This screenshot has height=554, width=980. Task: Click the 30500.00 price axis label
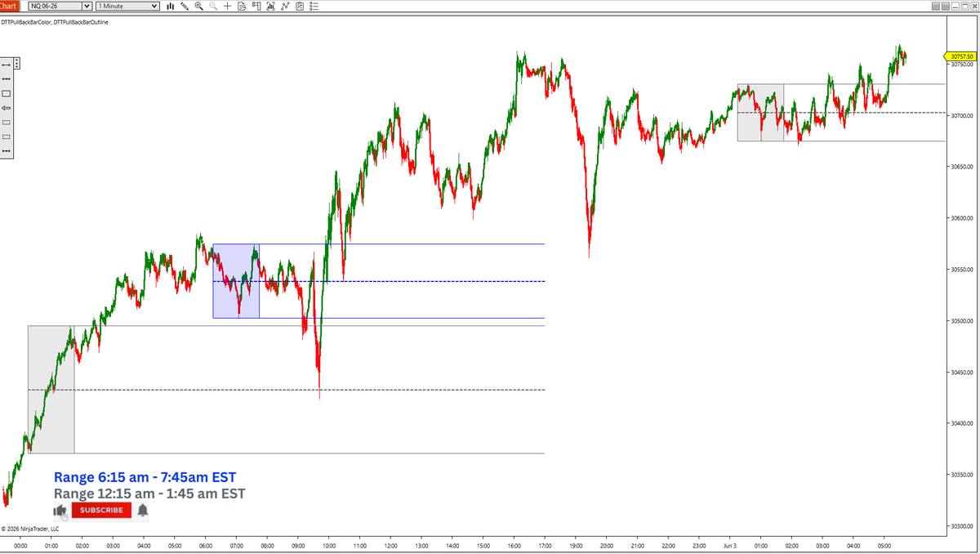[x=963, y=321]
